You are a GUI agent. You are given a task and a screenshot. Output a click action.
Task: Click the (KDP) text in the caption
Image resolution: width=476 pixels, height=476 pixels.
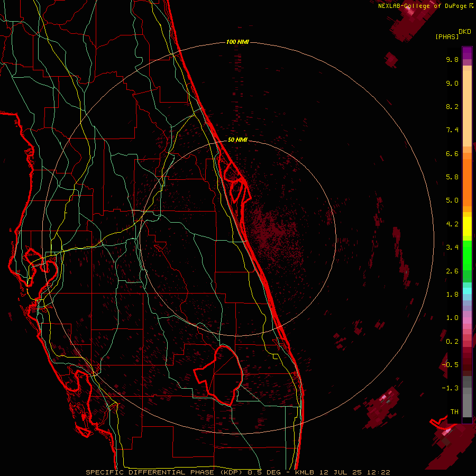[232, 472]
